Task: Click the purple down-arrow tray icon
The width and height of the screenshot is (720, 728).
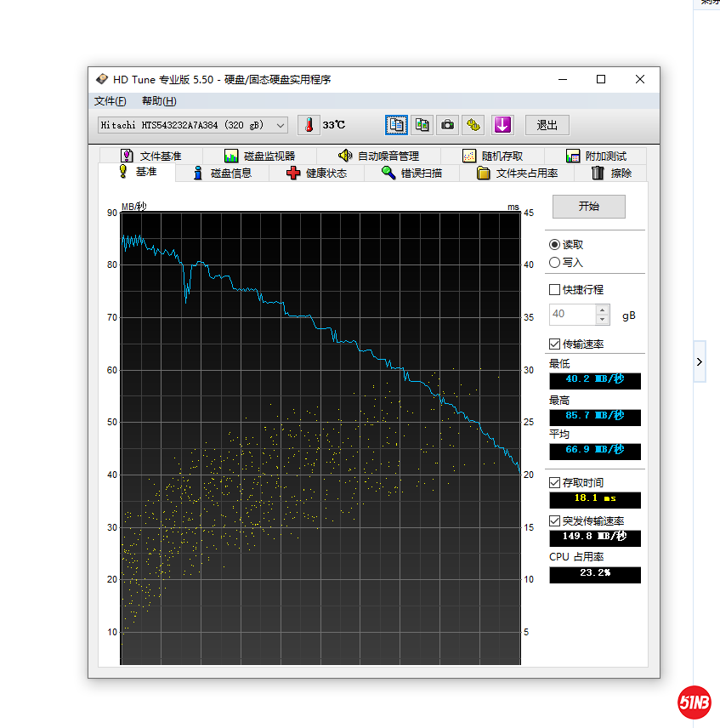Action: pos(502,125)
